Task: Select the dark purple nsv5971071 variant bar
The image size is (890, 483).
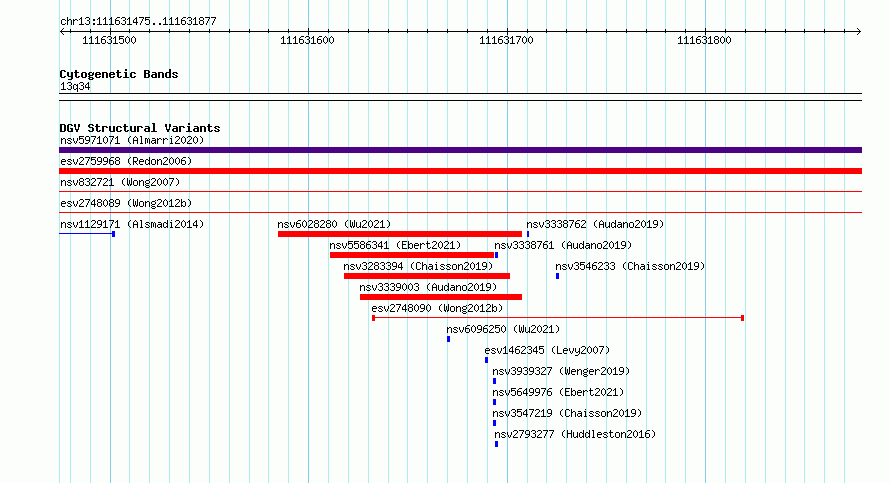Action: point(460,150)
